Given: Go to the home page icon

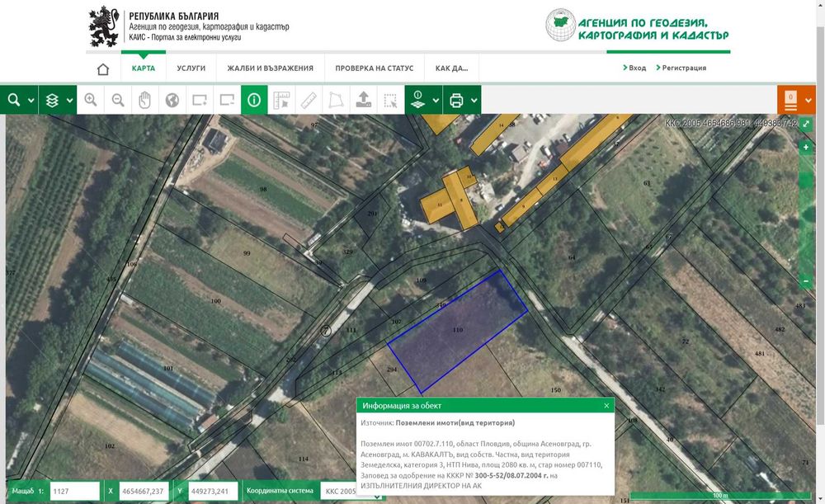Looking at the screenshot, I should 103,69.
